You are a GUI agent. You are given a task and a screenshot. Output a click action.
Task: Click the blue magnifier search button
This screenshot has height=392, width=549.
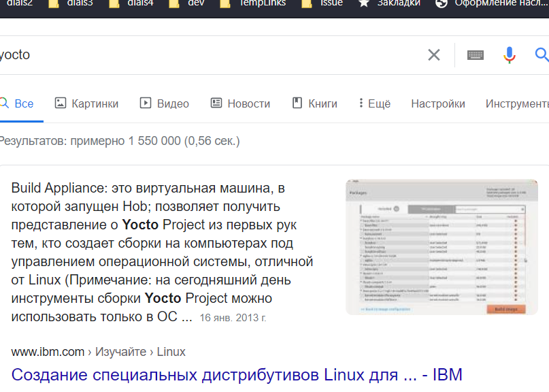point(542,55)
